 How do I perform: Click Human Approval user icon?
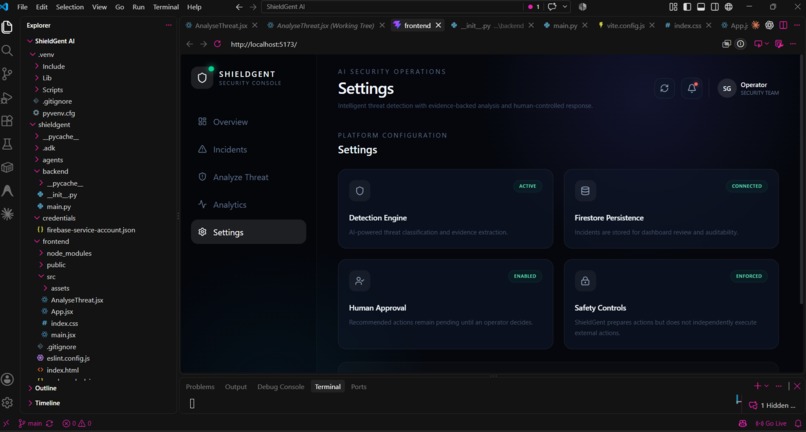[360, 281]
